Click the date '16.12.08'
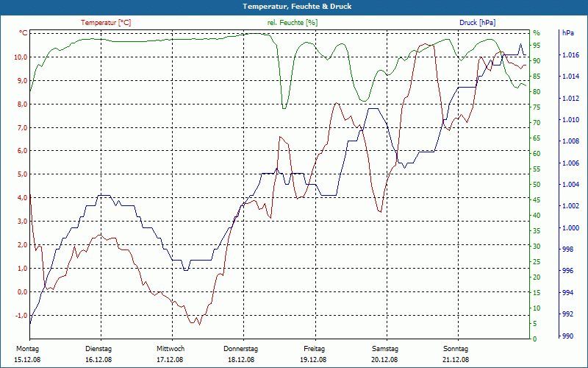The image size is (588, 368). [x=98, y=359]
